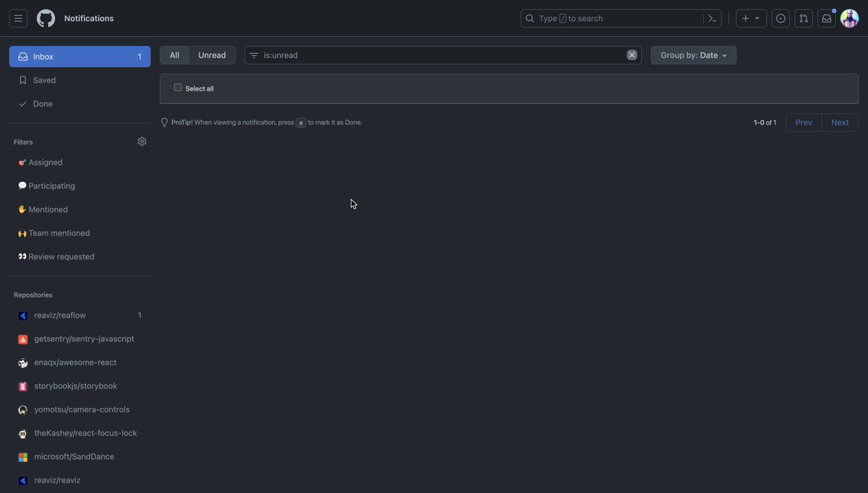Switch to the Done notifications tab
Image resolution: width=868 pixels, height=493 pixels.
coord(43,104)
